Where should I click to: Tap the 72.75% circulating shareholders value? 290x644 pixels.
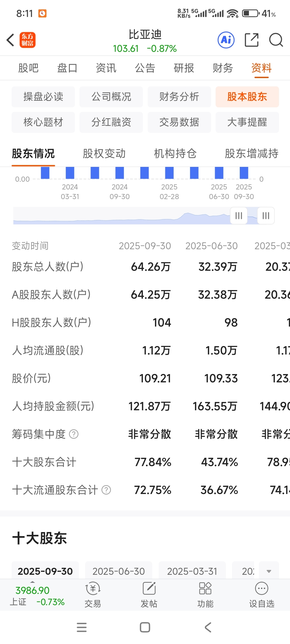[153, 490]
